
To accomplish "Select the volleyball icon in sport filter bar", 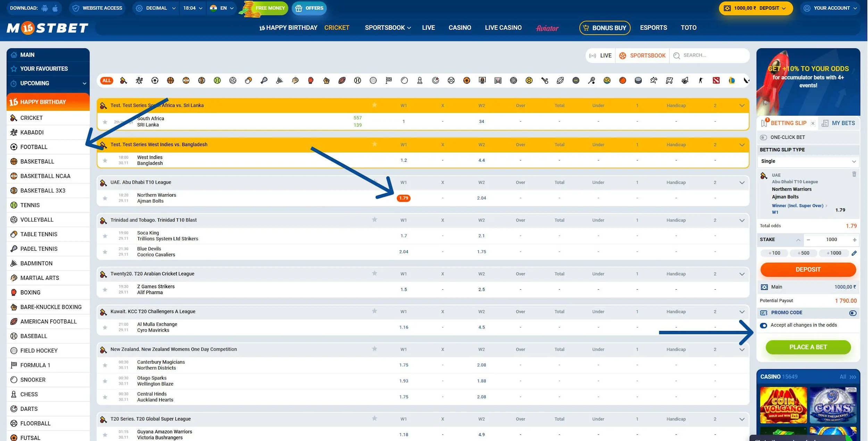I will [x=233, y=81].
